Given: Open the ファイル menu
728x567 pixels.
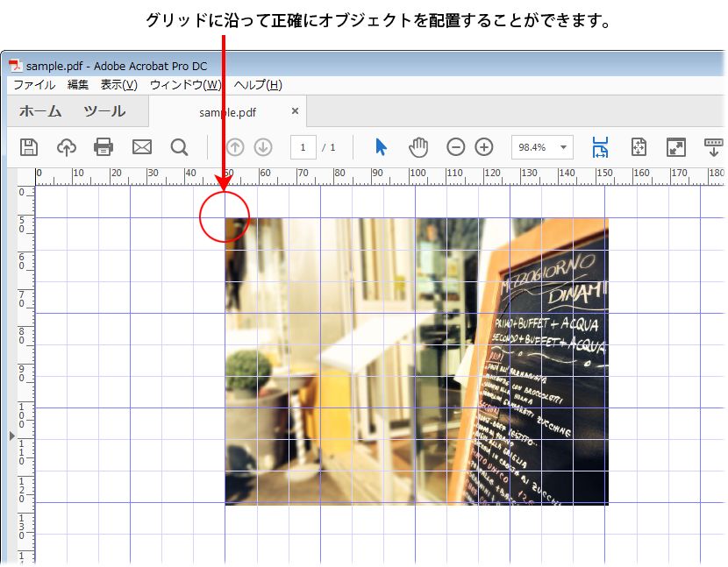Looking at the screenshot, I should [34, 85].
